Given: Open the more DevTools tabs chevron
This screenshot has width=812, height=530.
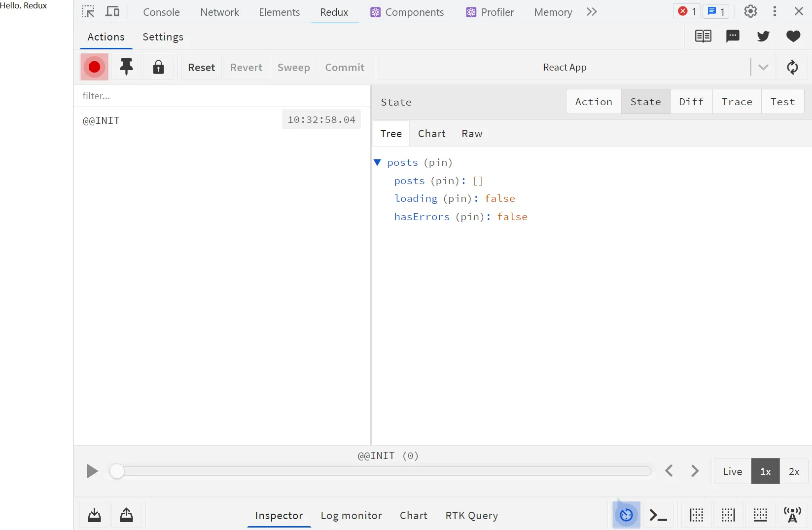Looking at the screenshot, I should [x=592, y=11].
